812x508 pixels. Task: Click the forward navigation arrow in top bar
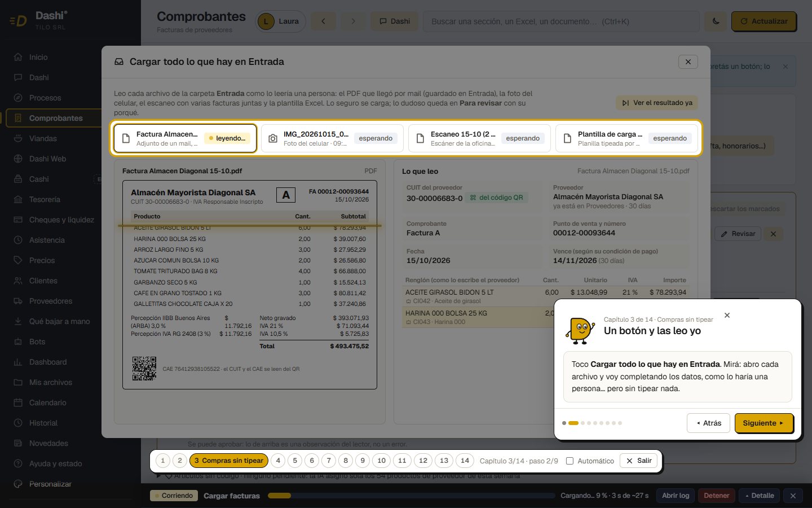353,21
